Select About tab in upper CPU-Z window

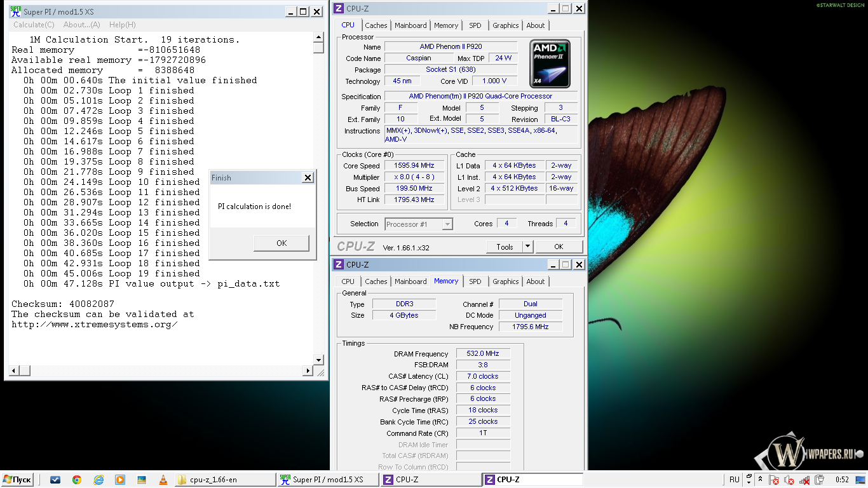pyautogui.click(x=536, y=25)
